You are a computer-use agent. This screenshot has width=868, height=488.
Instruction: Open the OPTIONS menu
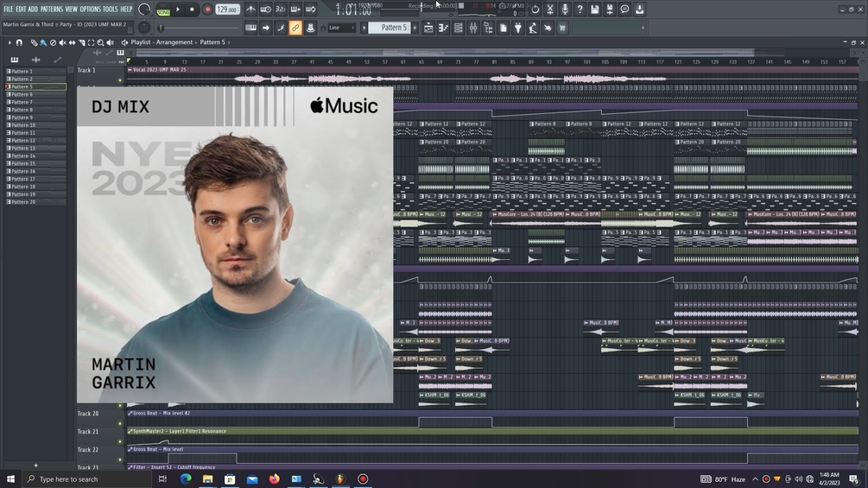90,10
